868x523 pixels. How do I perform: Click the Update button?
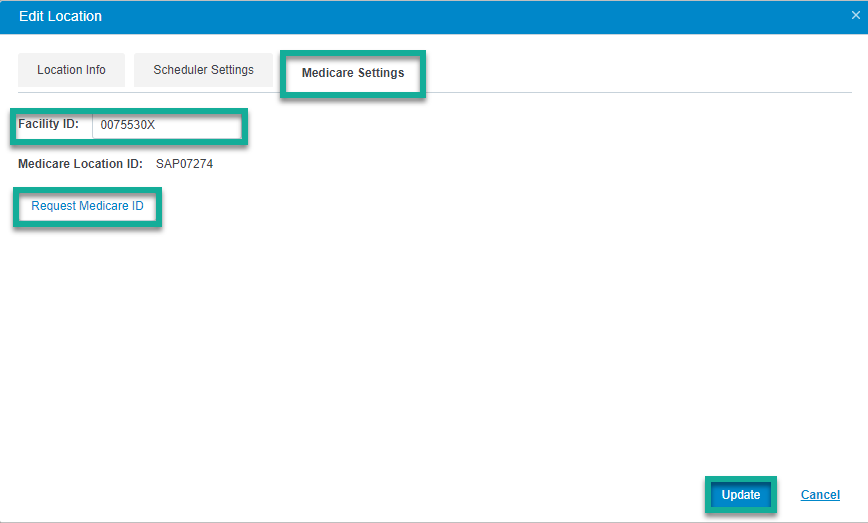pos(741,495)
